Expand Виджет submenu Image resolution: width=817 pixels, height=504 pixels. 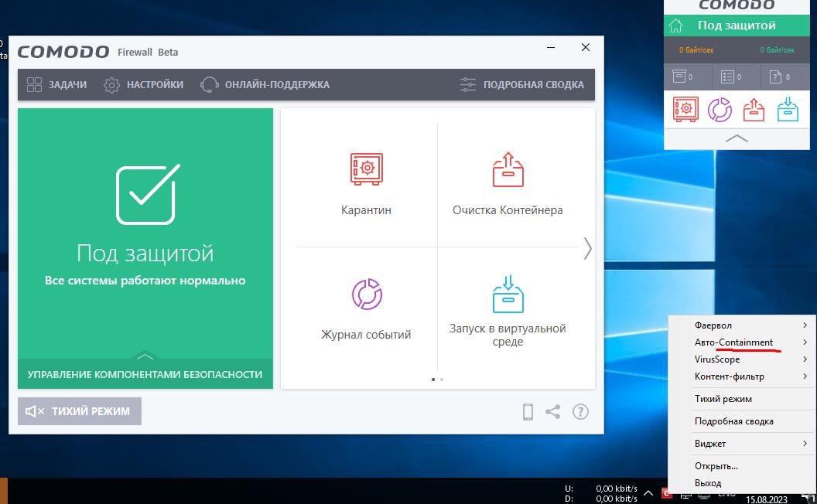pyautogui.click(x=741, y=444)
